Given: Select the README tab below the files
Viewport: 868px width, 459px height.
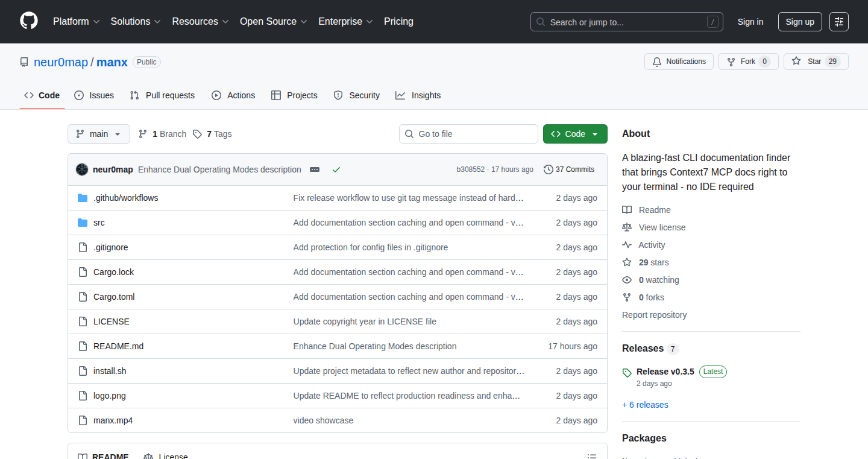Looking at the screenshot, I should (x=102, y=457).
